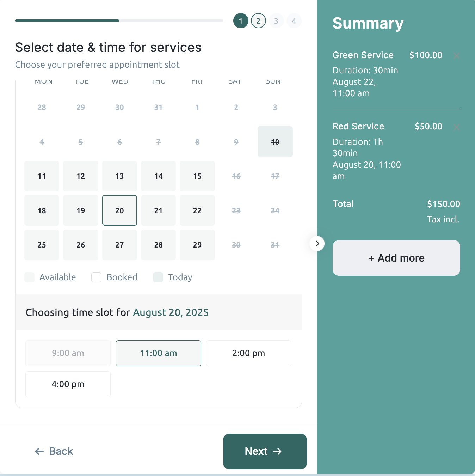Collapse the summary panel chevron
Screen dimensions: 475x476
point(317,243)
